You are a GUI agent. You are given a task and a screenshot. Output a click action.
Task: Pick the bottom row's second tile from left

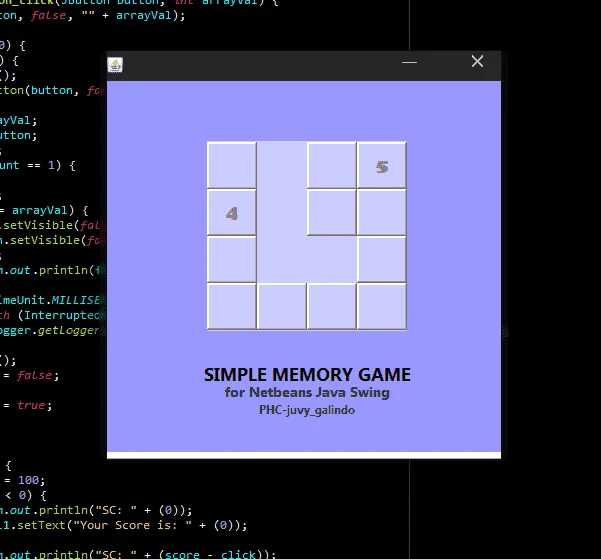tap(282, 306)
